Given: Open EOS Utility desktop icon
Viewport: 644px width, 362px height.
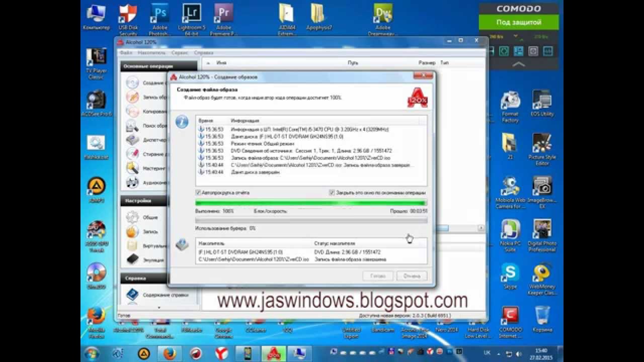Looking at the screenshot, I should tap(542, 104).
